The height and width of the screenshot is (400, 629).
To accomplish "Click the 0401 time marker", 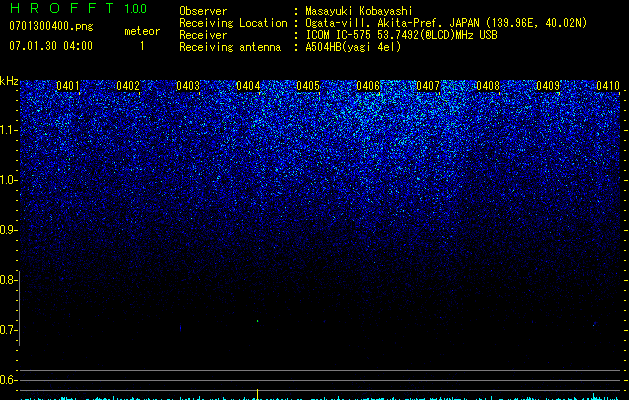I will [68, 86].
